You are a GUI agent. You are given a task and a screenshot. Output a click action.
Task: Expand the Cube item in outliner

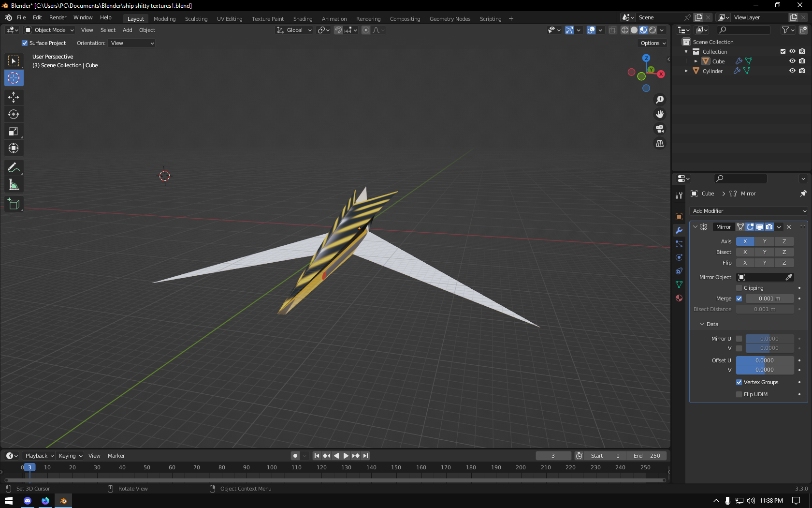click(x=696, y=61)
